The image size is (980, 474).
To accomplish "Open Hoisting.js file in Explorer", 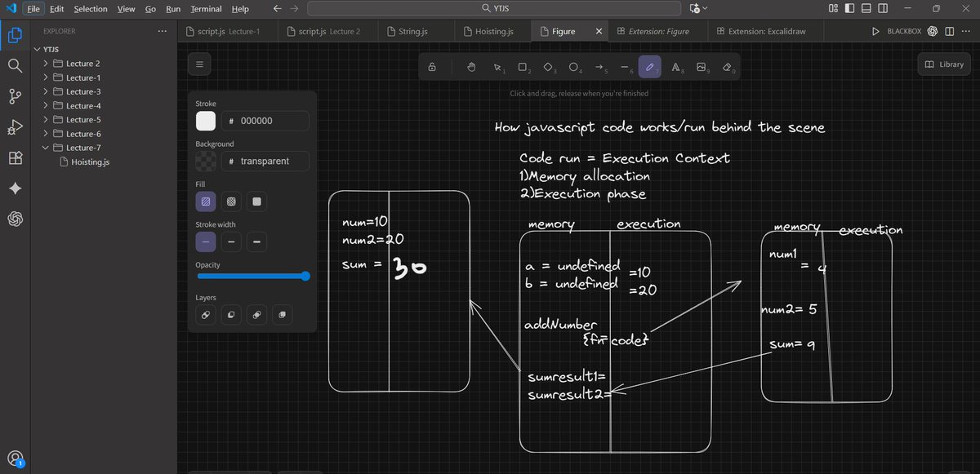I will coord(90,162).
